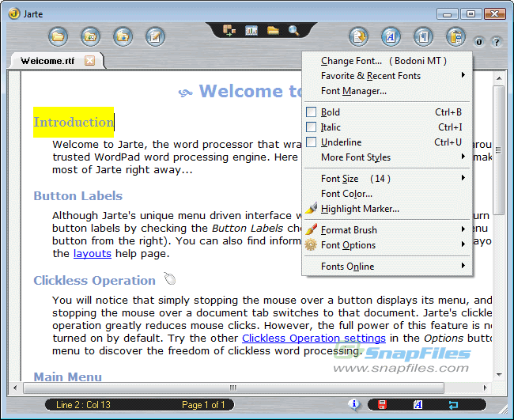Viewport: 514px width, 420px height.
Task: Click the small round question mark help button
Action: click(x=497, y=42)
